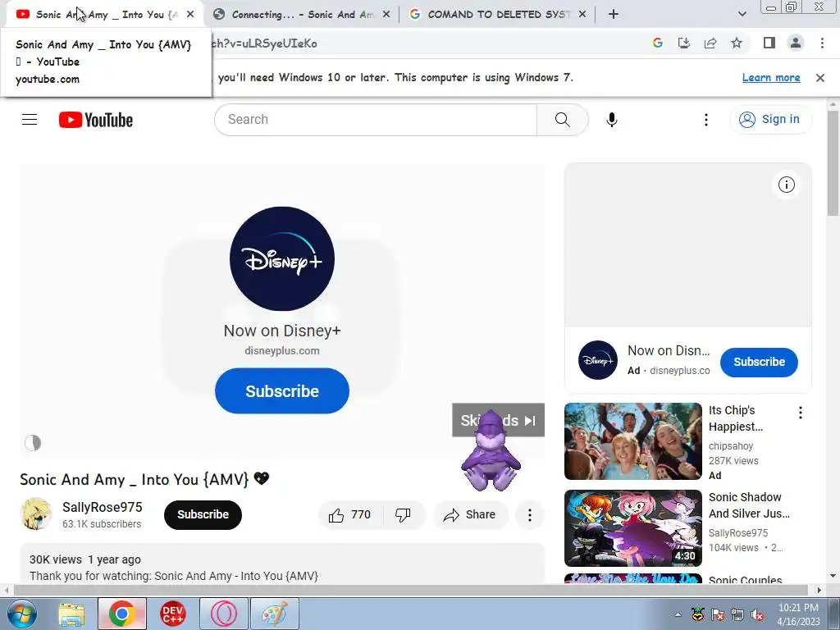840x630 pixels.
Task: Open the Chrome profile avatar
Action: coord(796,43)
